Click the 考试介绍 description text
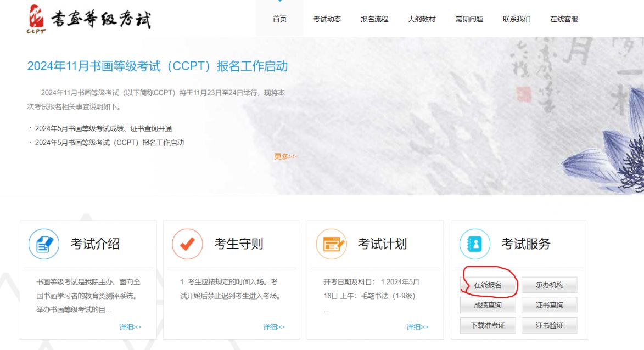The width and height of the screenshot is (644, 350). tap(88, 296)
